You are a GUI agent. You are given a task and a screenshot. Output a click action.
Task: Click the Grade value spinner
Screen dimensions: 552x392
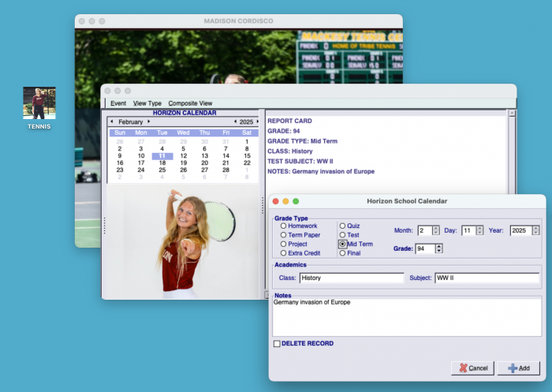click(x=439, y=249)
